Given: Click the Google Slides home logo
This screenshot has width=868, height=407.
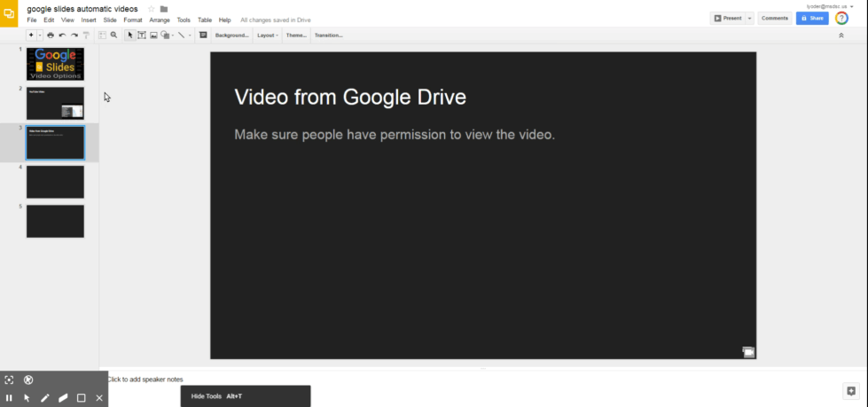Looking at the screenshot, I should pos(9,13).
